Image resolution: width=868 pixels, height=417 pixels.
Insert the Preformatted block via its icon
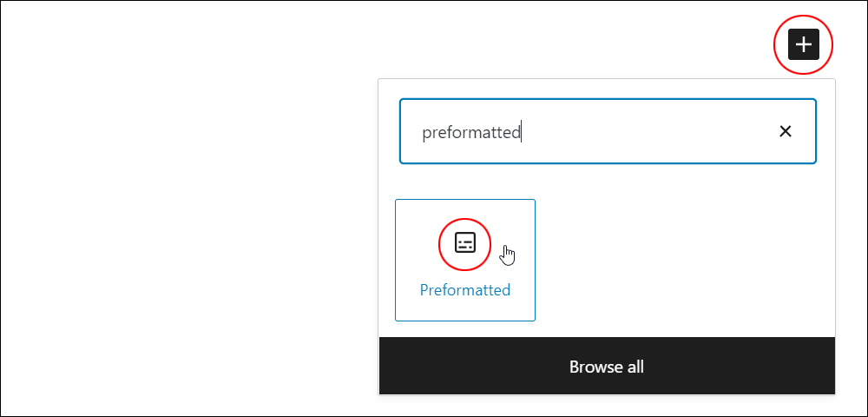coord(465,243)
